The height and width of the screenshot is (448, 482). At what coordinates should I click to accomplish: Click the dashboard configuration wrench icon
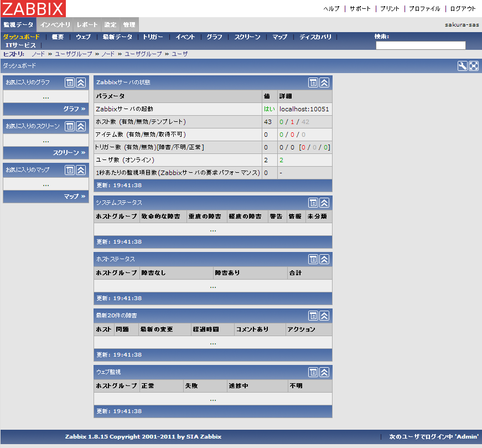[x=462, y=66]
